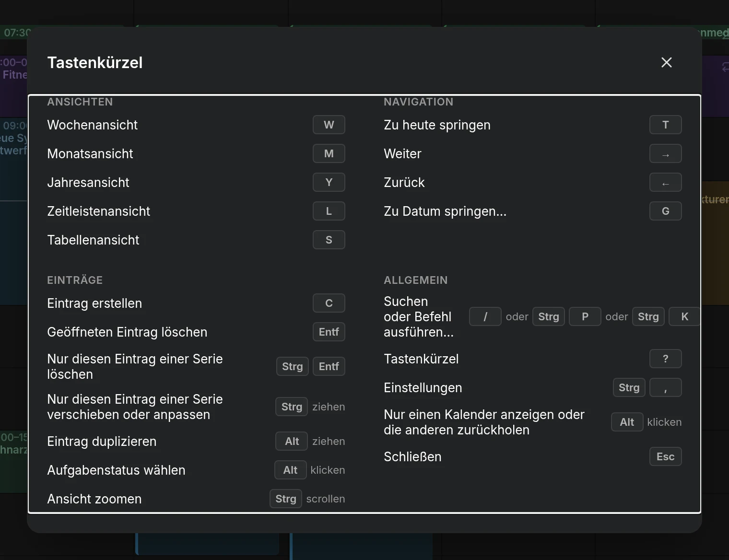This screenshot has width=729, height=560.
Task: Click the M key badge for Monatsansicht
Action: point(329,153)
